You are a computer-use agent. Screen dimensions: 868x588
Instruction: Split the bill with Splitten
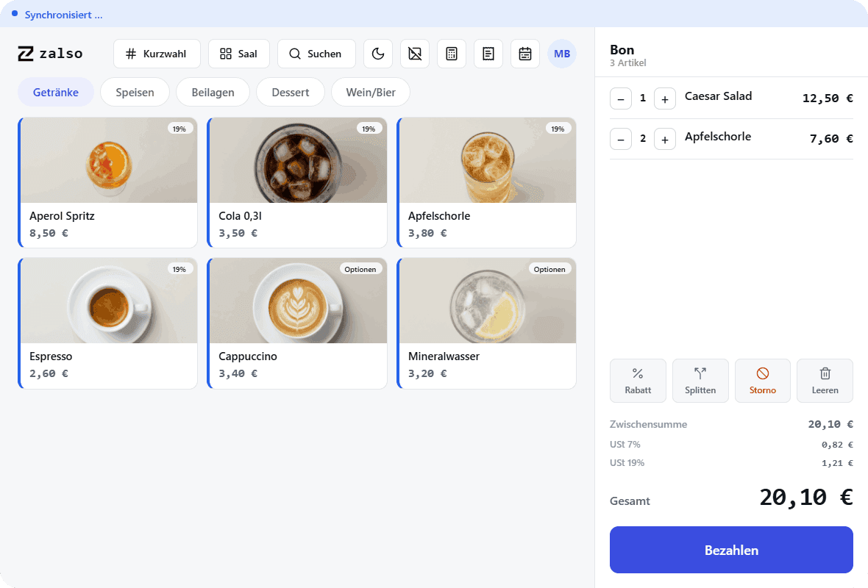(700, 381)
